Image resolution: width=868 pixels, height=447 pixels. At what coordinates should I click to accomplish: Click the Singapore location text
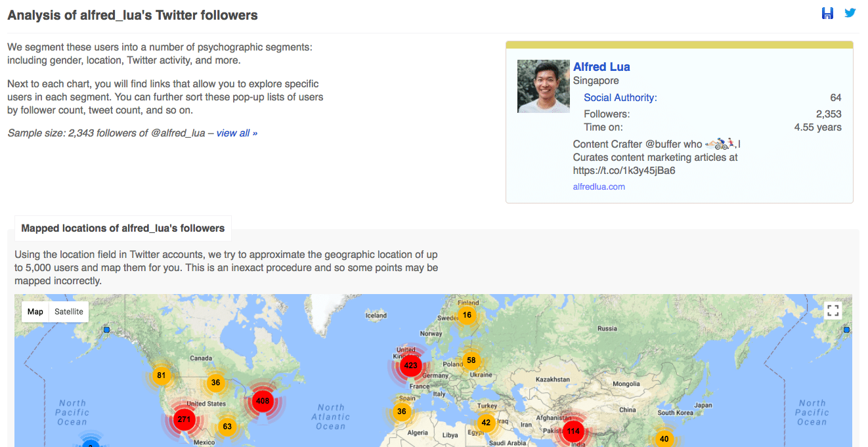pyautogui.click(x=596, y=81)
